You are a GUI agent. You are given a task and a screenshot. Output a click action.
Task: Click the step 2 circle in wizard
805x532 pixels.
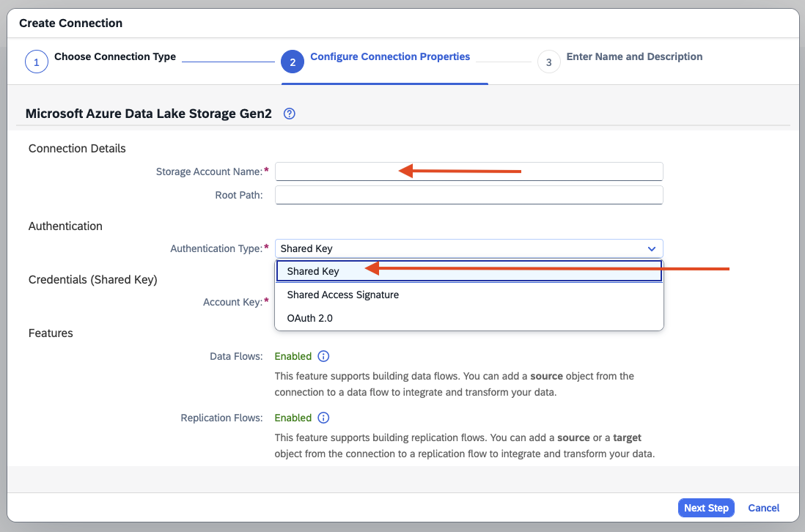(293, 62)
